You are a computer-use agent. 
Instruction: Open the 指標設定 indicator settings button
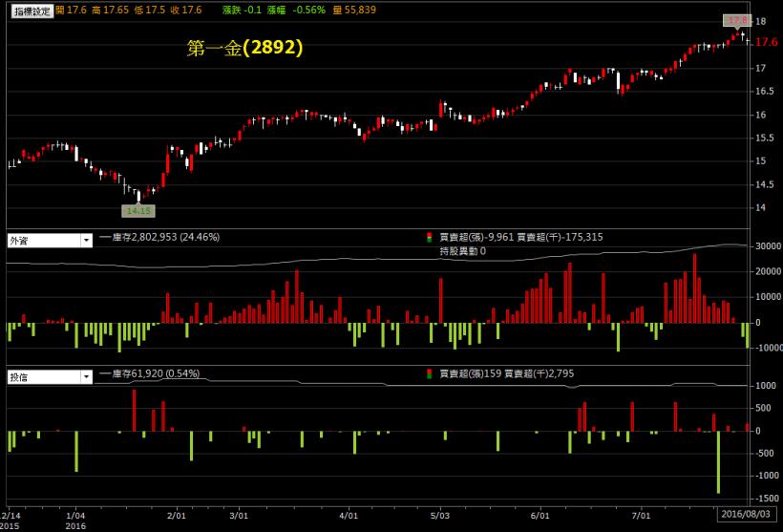click(32, 11)
